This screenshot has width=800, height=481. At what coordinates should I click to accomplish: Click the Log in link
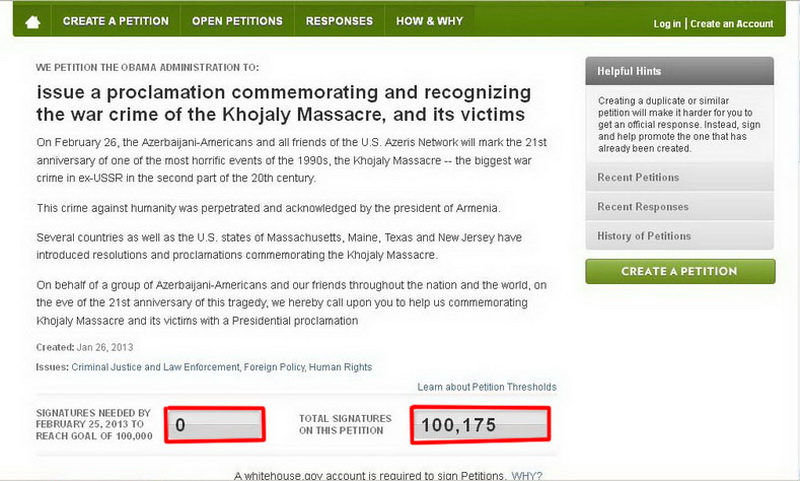[667, 24]
